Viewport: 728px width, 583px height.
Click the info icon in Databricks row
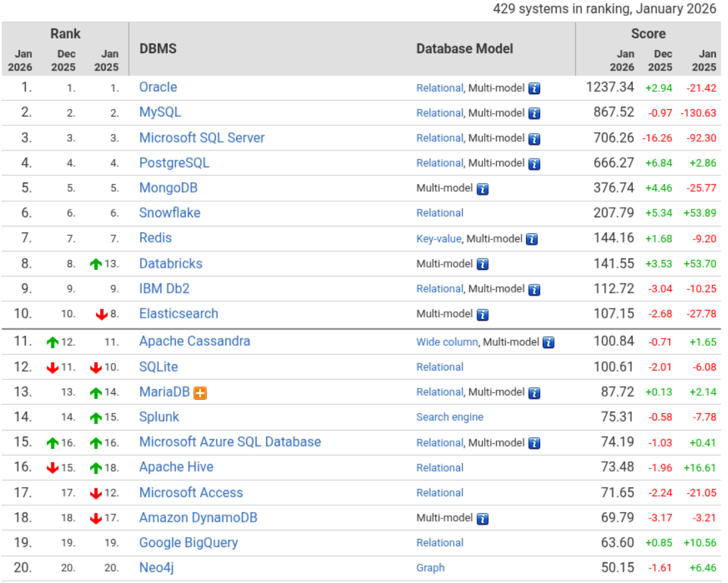coord(483,264)
